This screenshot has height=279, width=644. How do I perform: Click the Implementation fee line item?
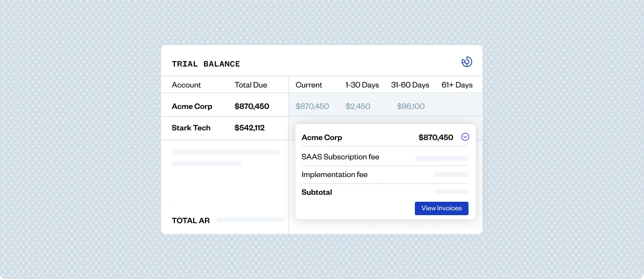point(334,174)
